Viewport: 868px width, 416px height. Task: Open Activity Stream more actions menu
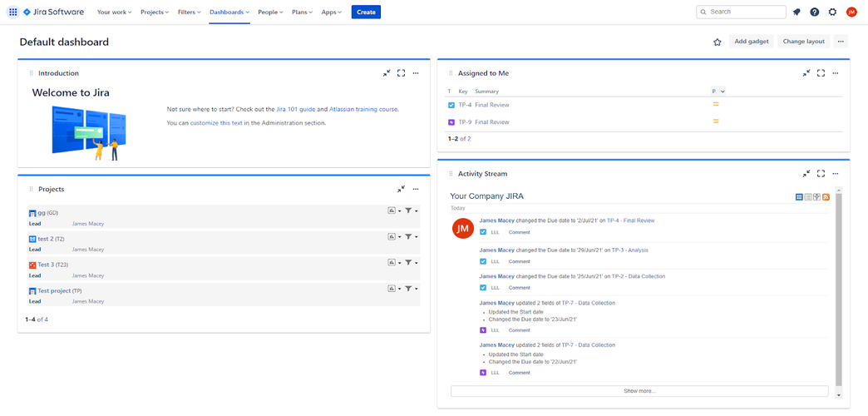(836, 174)
